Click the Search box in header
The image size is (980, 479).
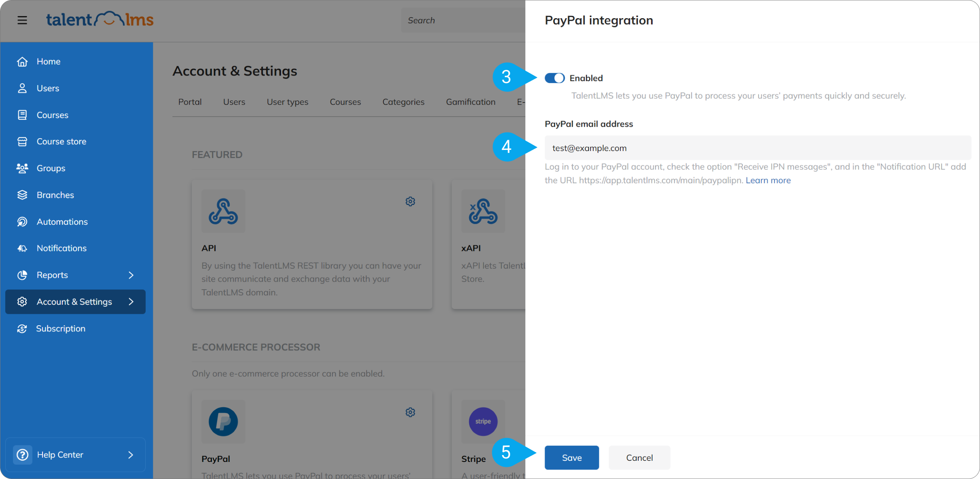(463, 20)
